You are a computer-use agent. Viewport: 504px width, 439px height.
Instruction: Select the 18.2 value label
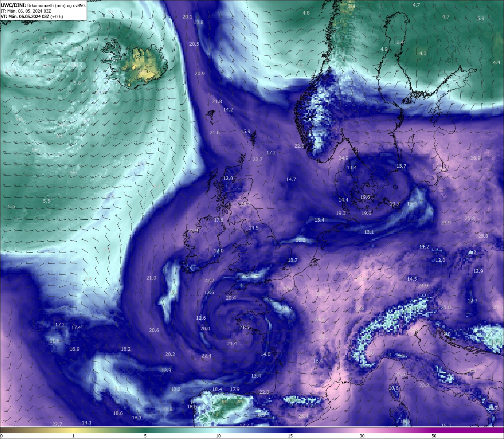126,349
